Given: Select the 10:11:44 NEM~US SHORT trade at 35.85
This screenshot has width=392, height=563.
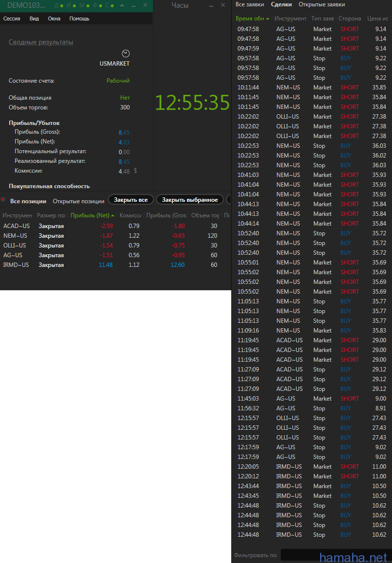Looking at the screenshot, I should 312,88.
